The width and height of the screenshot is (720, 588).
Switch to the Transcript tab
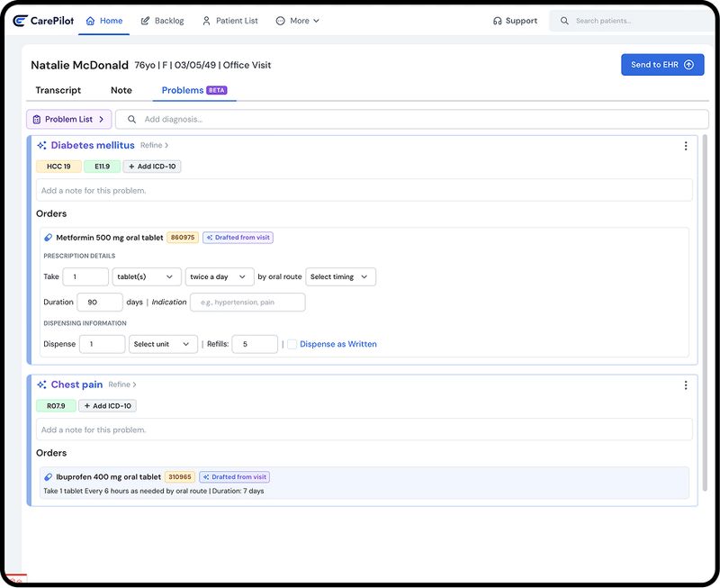58,90
